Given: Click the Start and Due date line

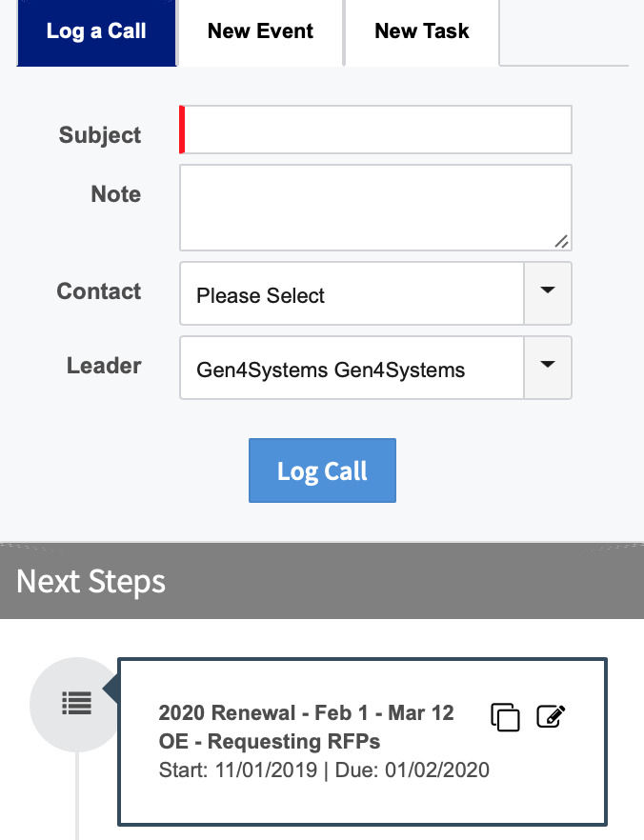Looking at the screenshot, I should coord(324,770).
